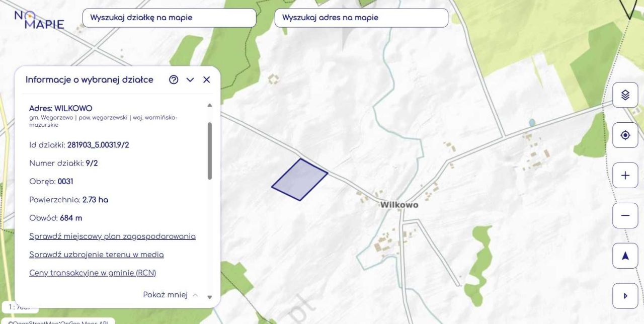644x324 pixels.
Task: Zoom in with the plus button
Action: point(625,176)
